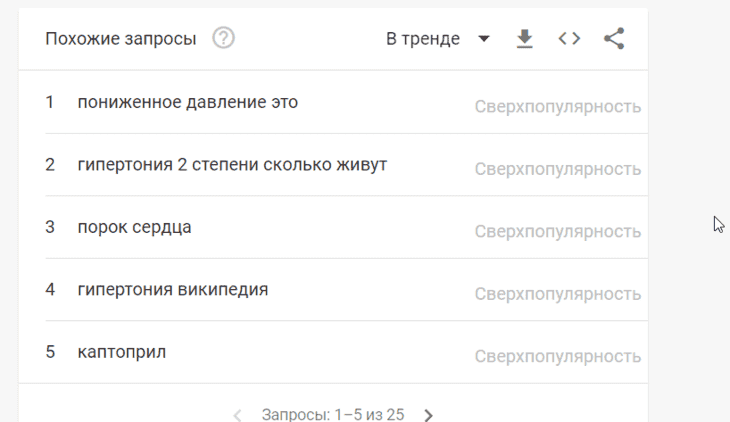730x422 pixels.
Task: Click Запросы: 1–5 из 25 pagination text
Action: coord(333,414)
